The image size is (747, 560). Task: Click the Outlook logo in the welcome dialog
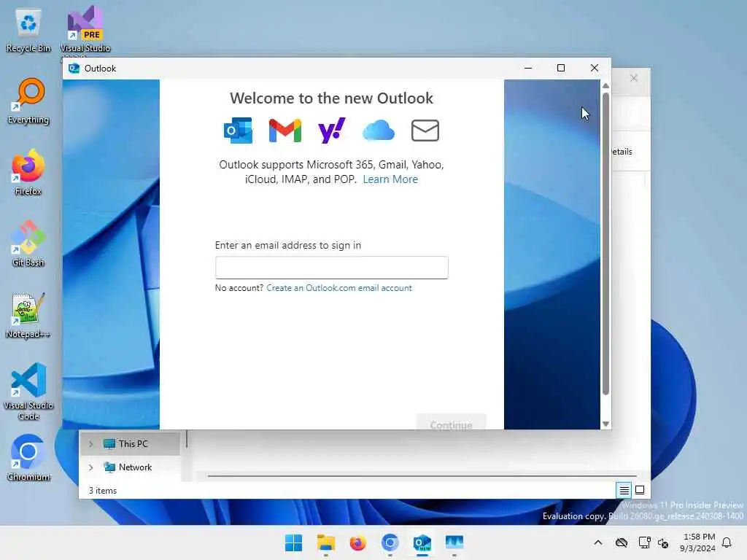tap(239, 131)
